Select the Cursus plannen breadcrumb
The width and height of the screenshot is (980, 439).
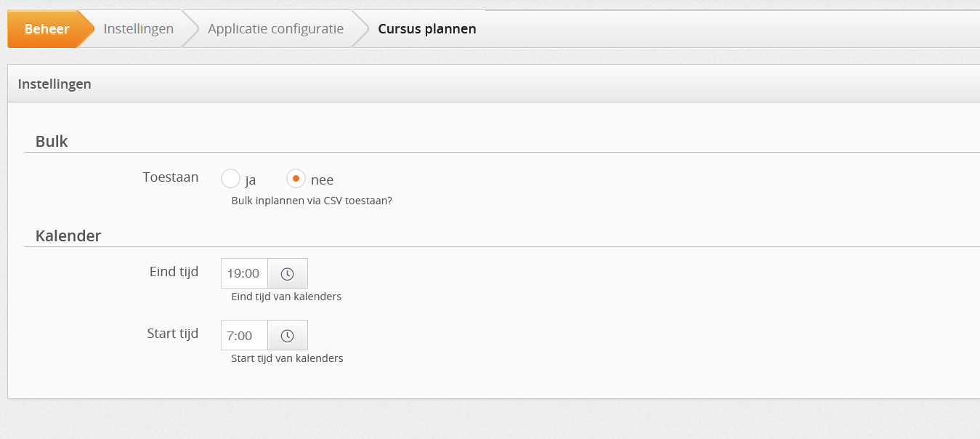tap(427, 29)
